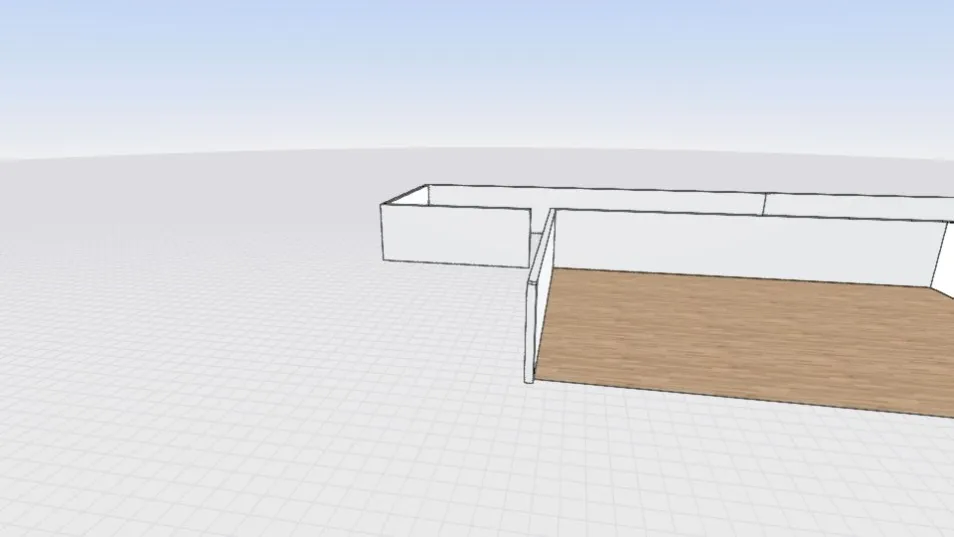Select the thin left wall beside wooden floor
Image resolution: width=954 pixels, height=537 pixels.
[x=540, y=300]
